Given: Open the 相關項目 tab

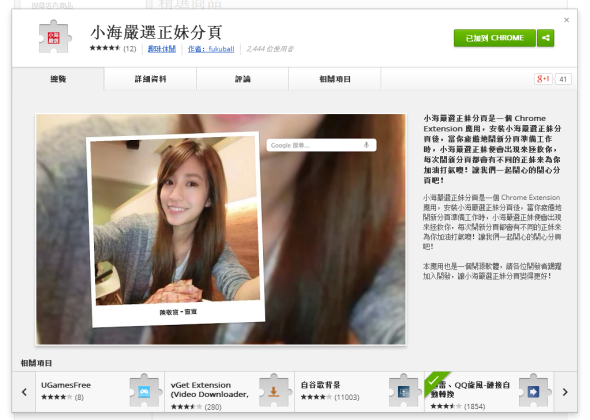Looking at the screenshot, I should tap(335, 79).
